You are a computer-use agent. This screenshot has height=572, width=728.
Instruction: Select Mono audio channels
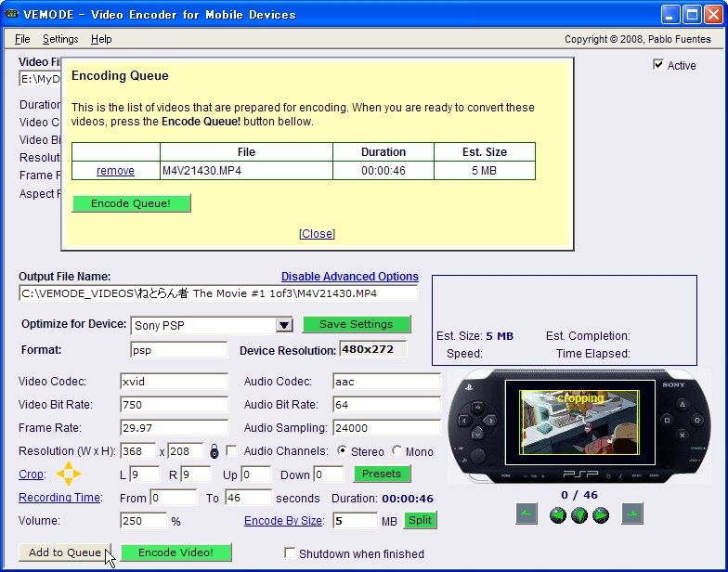pyautogui.click(x=397, y=450)
